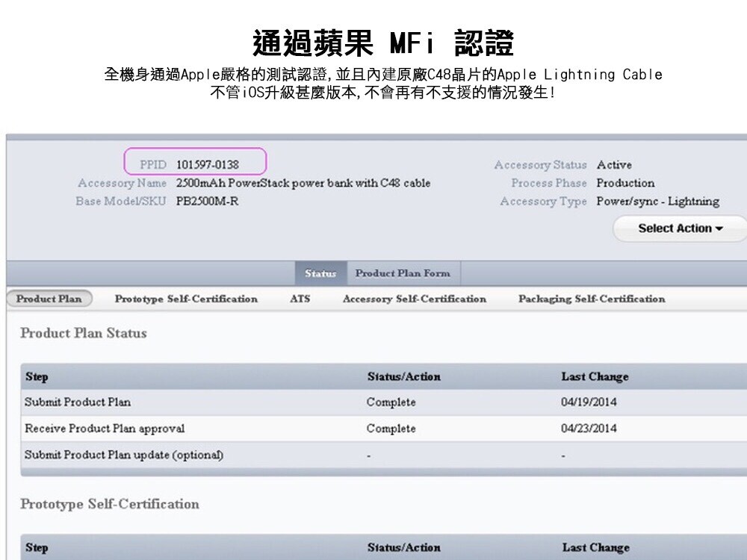Click the Accessory Name field label
Screen dimensions: 747x560
tap(123, 183)
